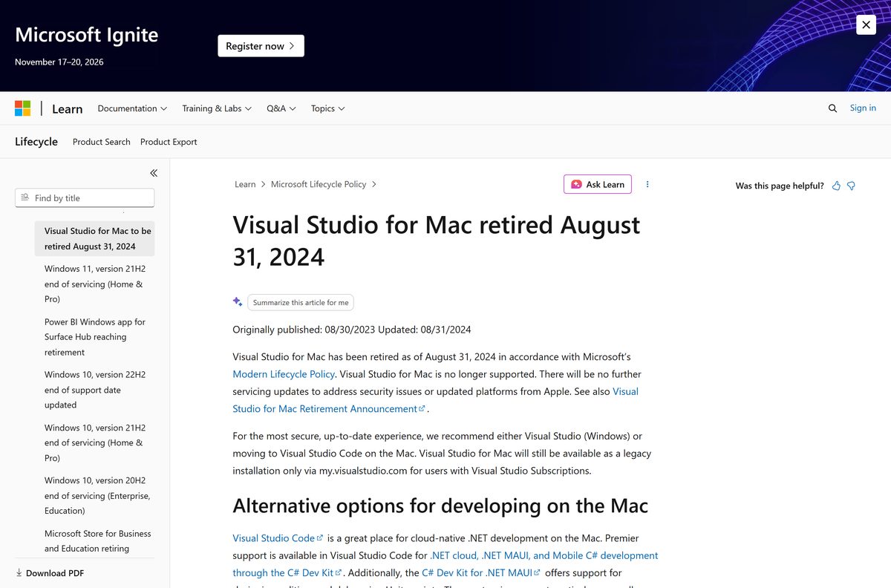This screenshot has width=891, height=588.
Task: Click the Was this page helpful text
Action: tap(780, 186)
